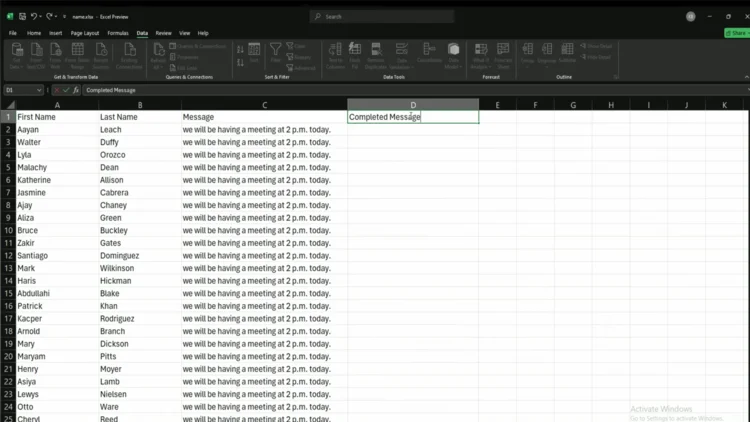Expand the formula bar
This screenshot has height=422, width=750.
[748, 90]
